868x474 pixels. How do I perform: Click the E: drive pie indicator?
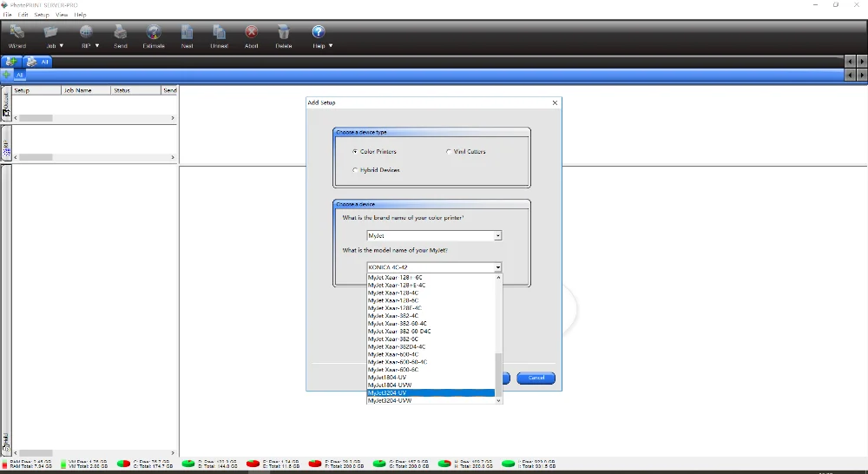coord(253,464)
